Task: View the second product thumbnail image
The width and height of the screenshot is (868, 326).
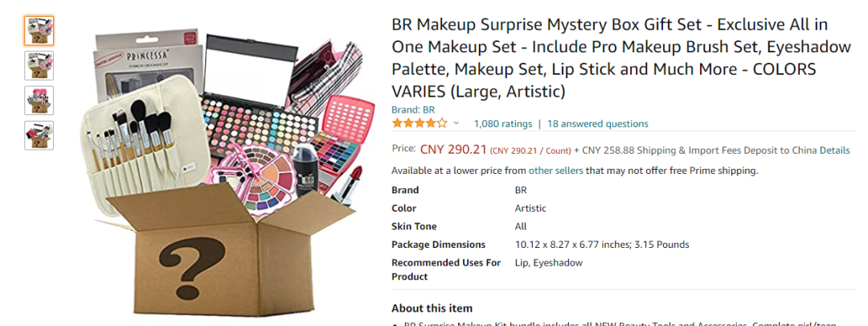Action: pyautogui.click(x=39, y=65)
